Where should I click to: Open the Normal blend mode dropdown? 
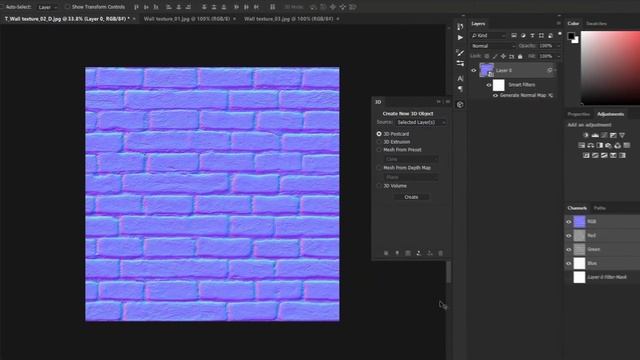[493, 46]
